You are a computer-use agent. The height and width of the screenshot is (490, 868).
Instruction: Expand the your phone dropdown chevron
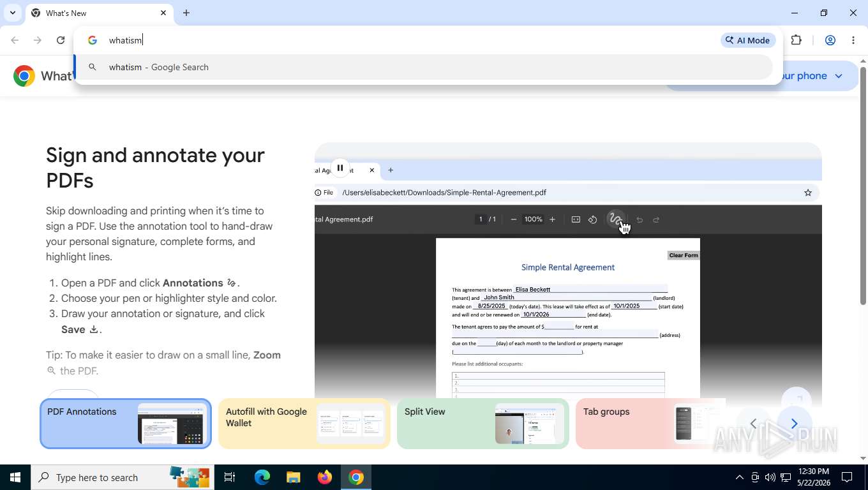[839, 76]
